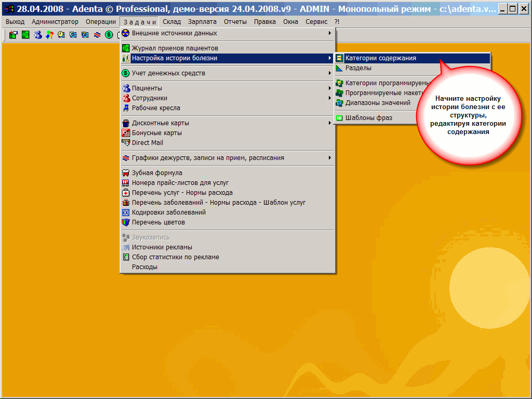Open Разделы submenu entry
532x399 pixels.
(358, 68)
